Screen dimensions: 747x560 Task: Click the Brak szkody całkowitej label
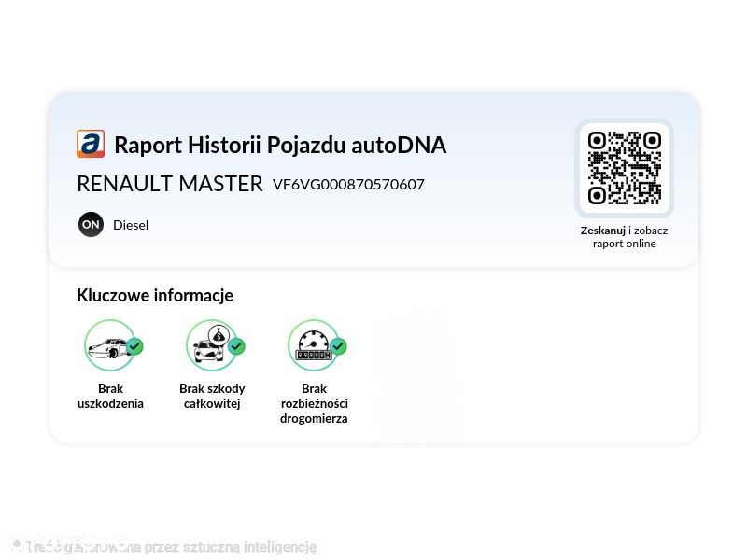tap(212, 396)
